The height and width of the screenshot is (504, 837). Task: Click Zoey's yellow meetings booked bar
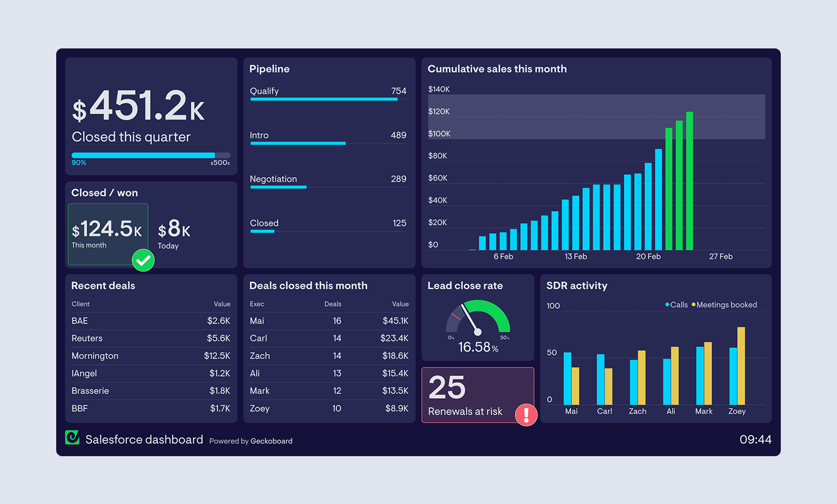pos(741,366)
